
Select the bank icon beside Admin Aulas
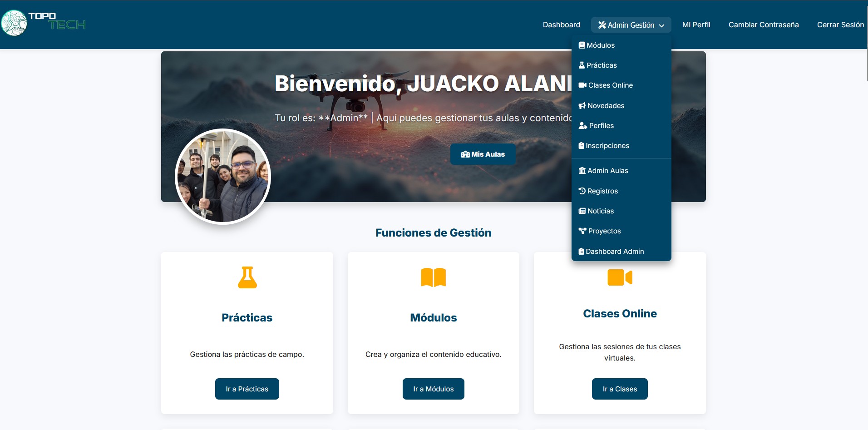582,170
